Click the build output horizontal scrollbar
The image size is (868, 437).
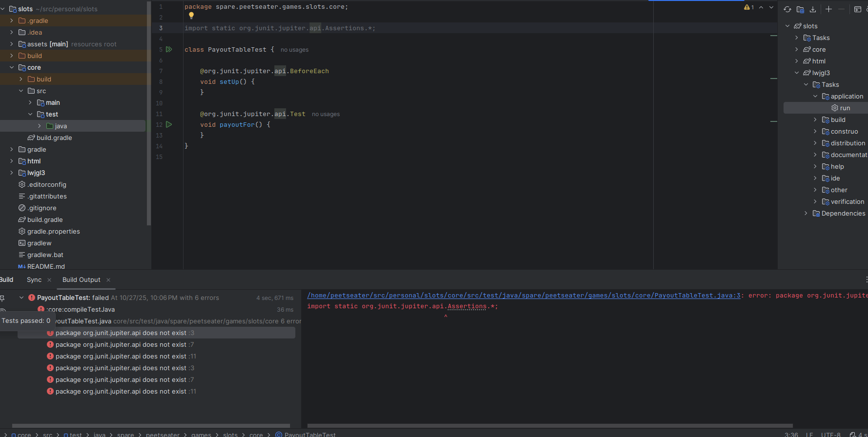549,425
